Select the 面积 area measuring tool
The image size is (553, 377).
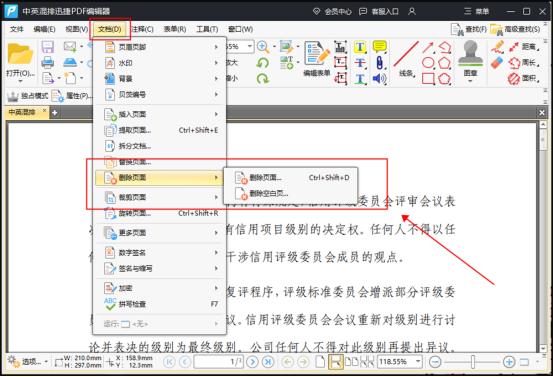tap(524, 78)
